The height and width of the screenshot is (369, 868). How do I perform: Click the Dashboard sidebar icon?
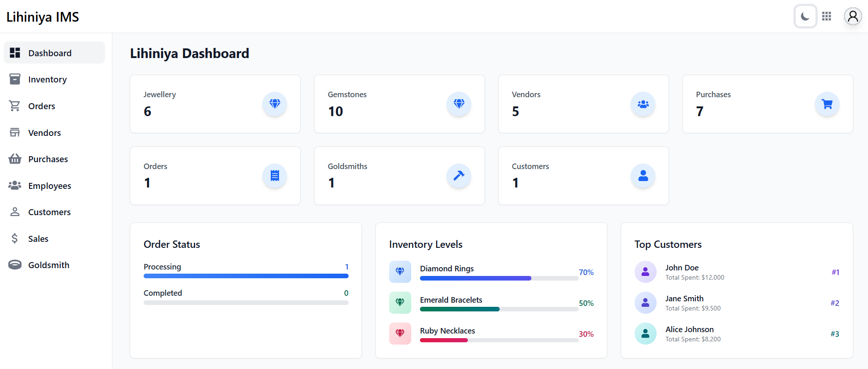15,53
